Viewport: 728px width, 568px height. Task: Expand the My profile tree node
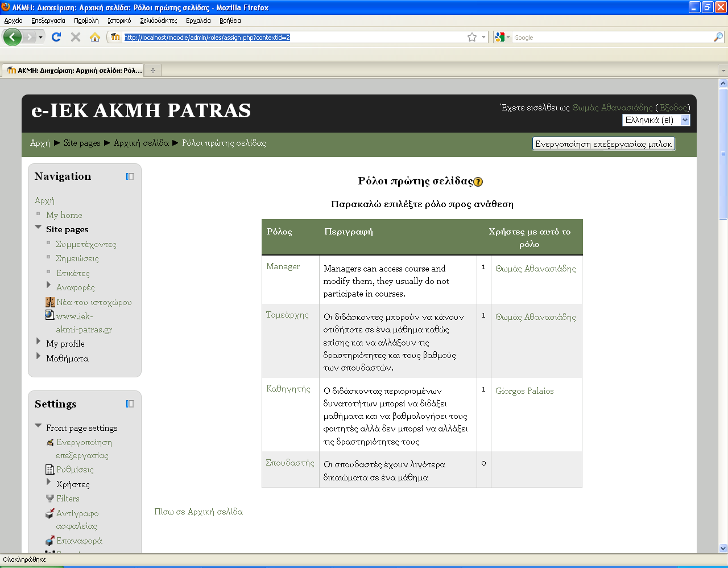coord(38,341)
